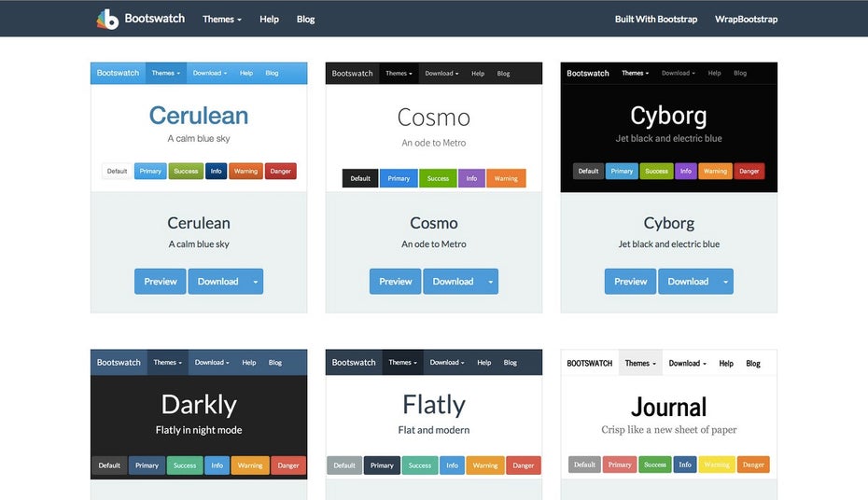This screenshot has height=500, width=868.
Task: Expand Cyborg download options caret
Action: (726, 282)
